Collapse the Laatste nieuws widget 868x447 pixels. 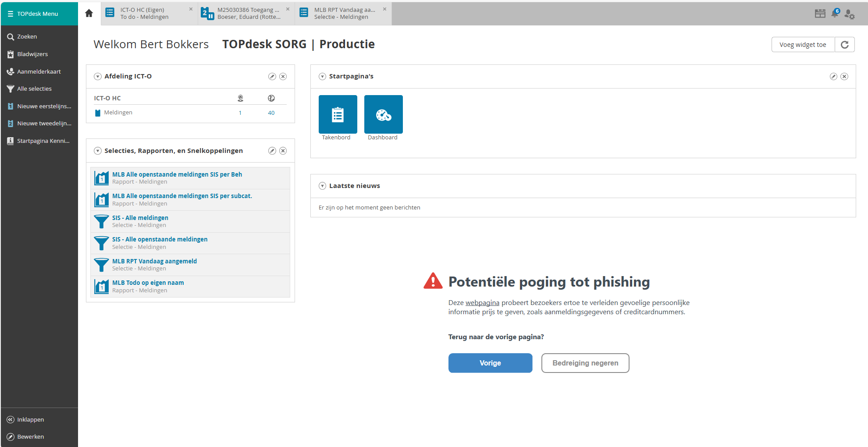[322, 186]
